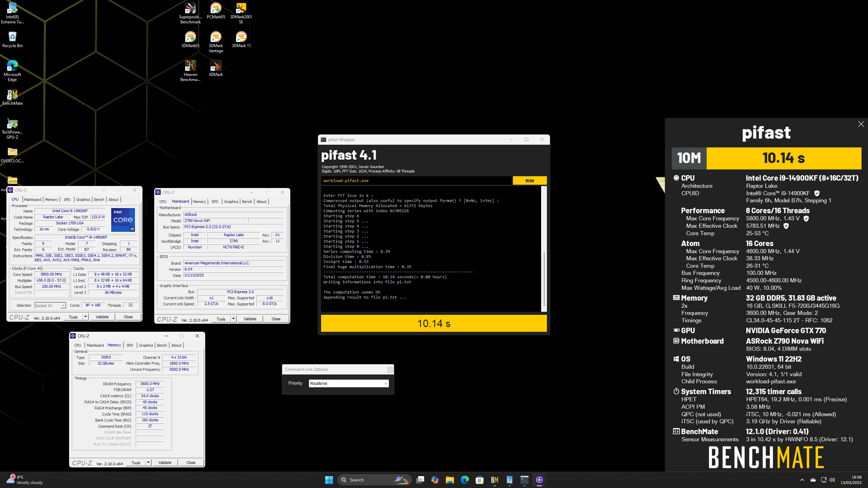Click the Core Speed 5800.00 MHz value
Image resolution: width=868 pixels, height=488 pixels.
click(x=51, y=274)
